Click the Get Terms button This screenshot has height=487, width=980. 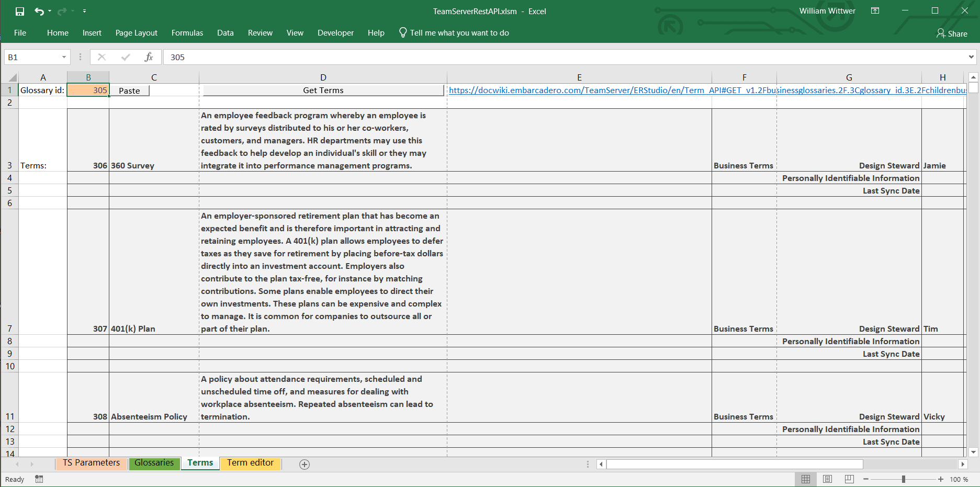[x=323, y=90]
